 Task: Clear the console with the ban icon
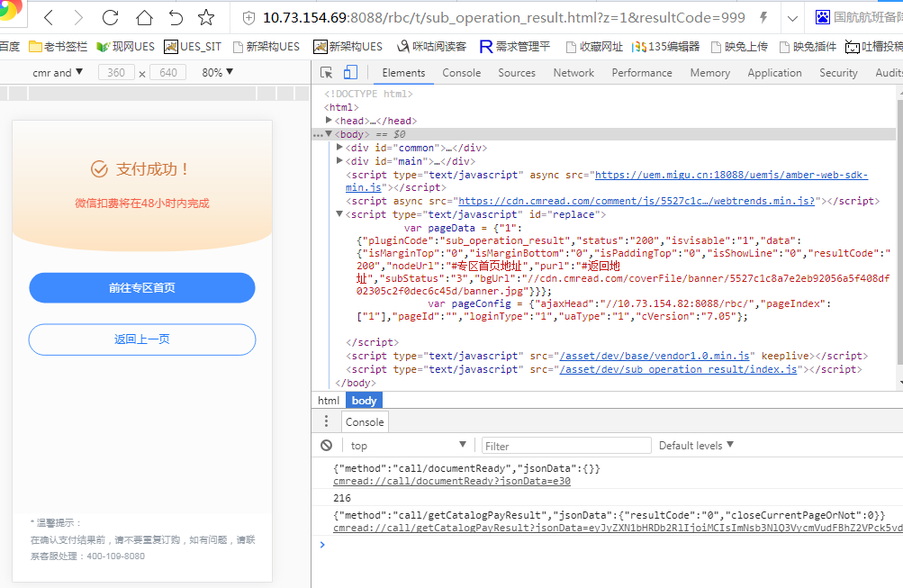coord(327,445)
